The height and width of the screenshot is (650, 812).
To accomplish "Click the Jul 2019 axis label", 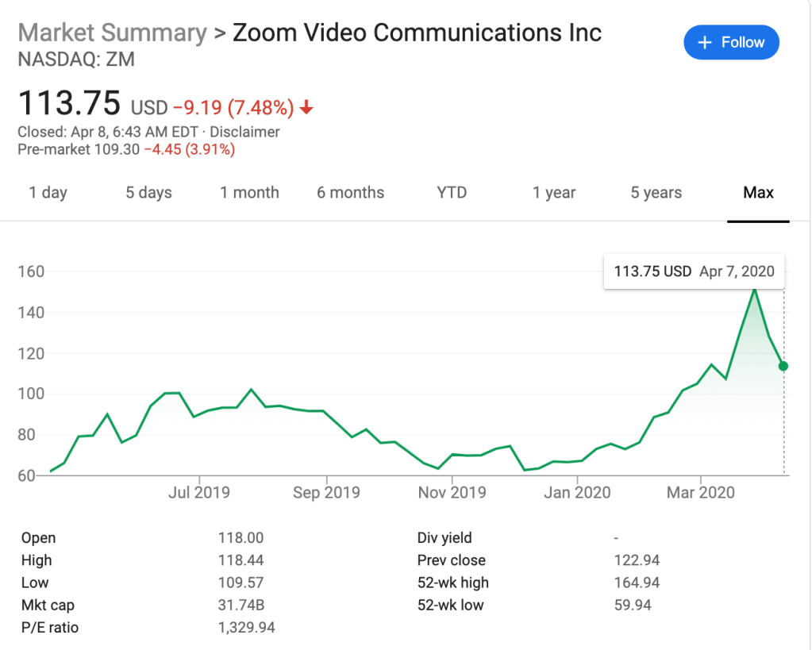I will [x=199, y=493].
